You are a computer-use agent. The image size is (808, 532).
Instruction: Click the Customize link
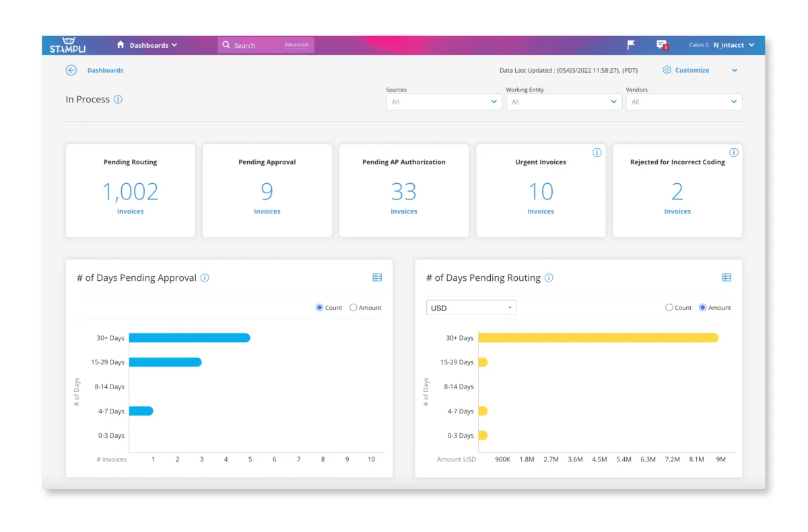[x=692, y=70]
